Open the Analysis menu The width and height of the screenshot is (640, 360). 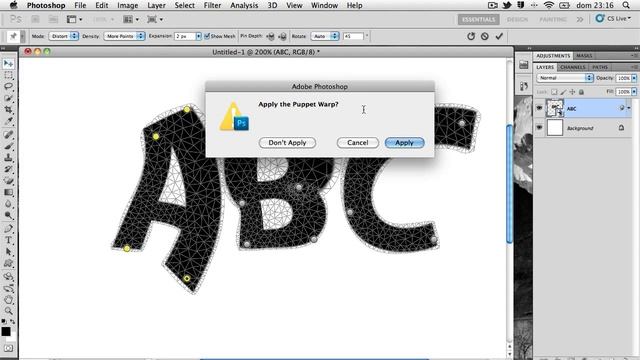(244, 5)
